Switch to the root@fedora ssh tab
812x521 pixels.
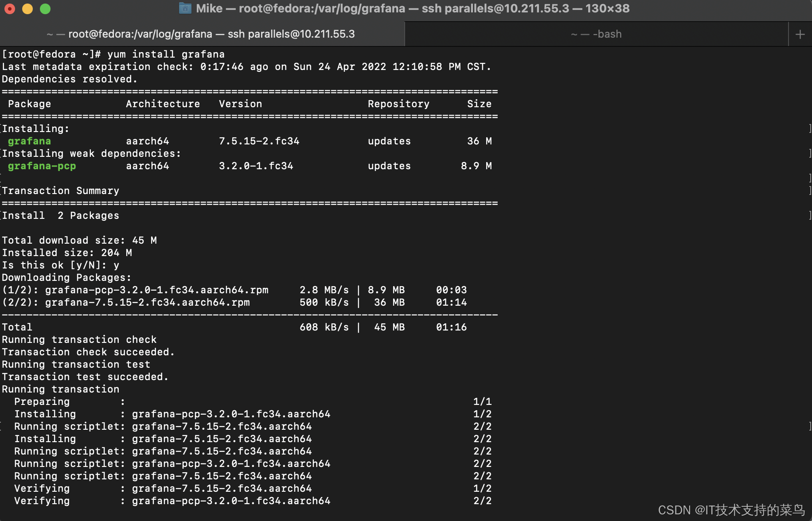(x=202, y=34)
